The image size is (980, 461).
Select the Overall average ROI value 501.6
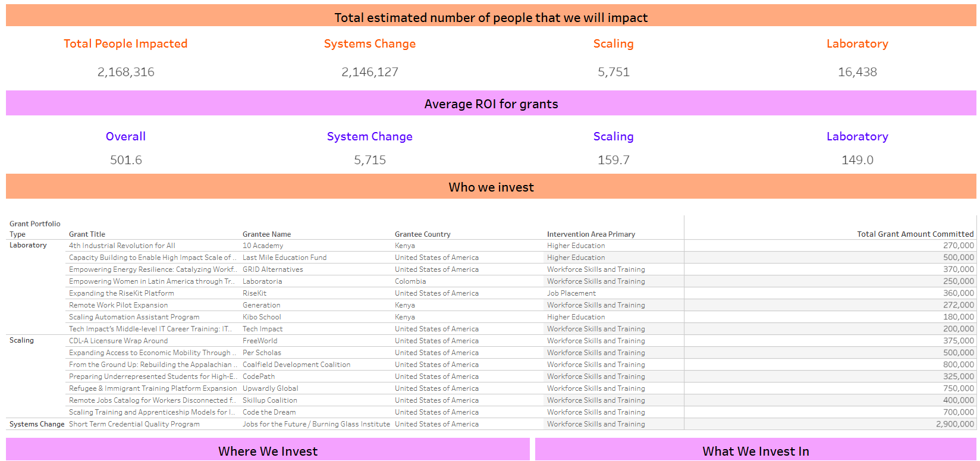(x=125, y=160)
